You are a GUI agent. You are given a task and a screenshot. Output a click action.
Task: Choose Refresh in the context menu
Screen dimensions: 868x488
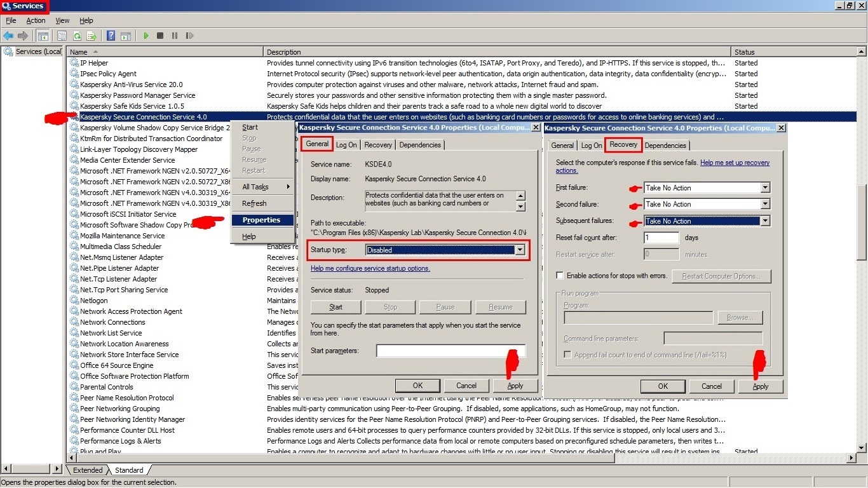(262, 203)
